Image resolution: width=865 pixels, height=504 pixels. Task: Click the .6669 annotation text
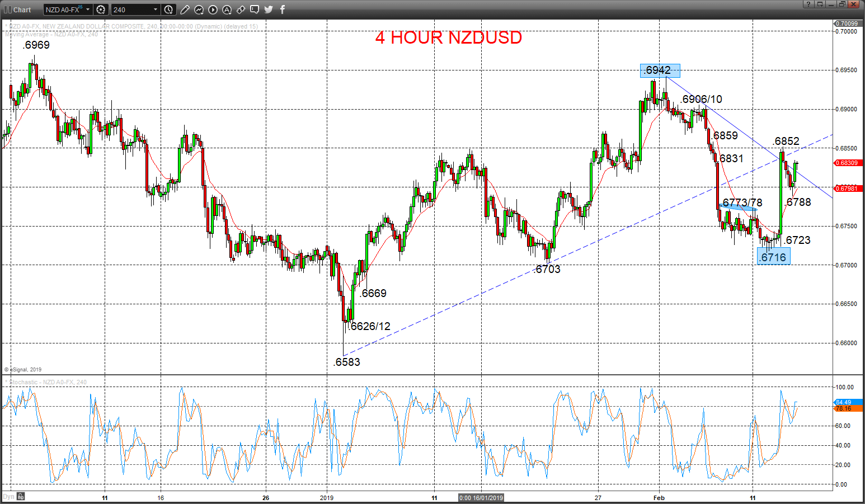click(373, 293)
